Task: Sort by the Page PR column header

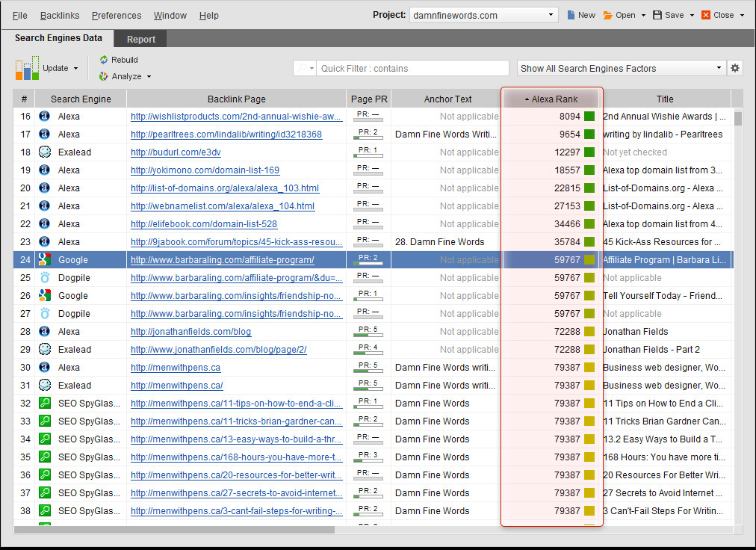Action: [369, 99]
